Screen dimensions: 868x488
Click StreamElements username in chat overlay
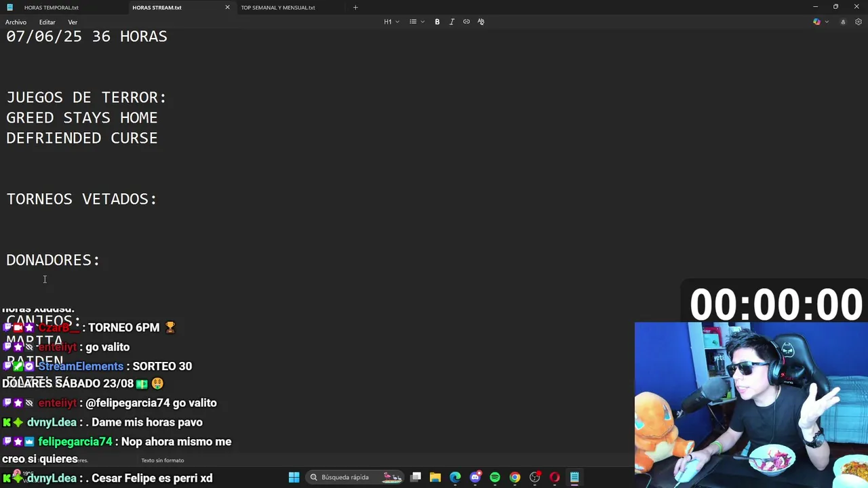coord(81,366)
